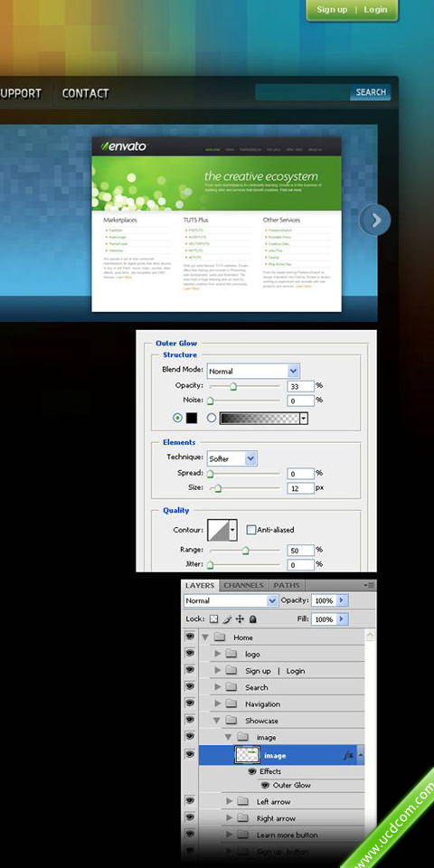Screen dimensions: 434x868
Task: Open the layer Fill slider arrow
Action: [342, 619]
